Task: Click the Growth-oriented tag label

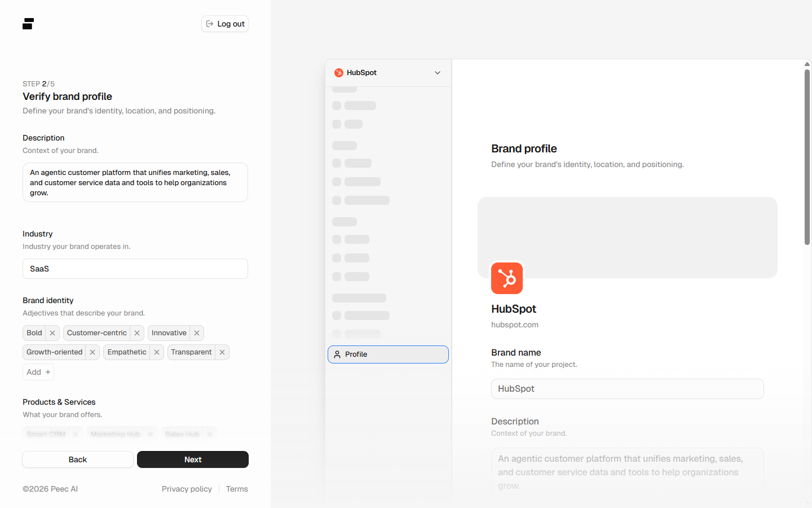Action: [x=55, y=352]
